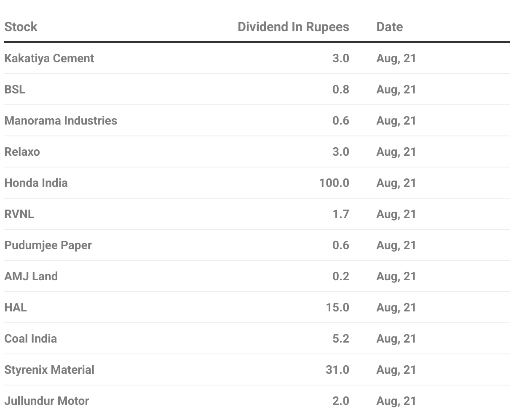The image size is (514, 420).
Task: Click the 31.0 dividend value
Action: pyautogui.click(x=337, y=369)
